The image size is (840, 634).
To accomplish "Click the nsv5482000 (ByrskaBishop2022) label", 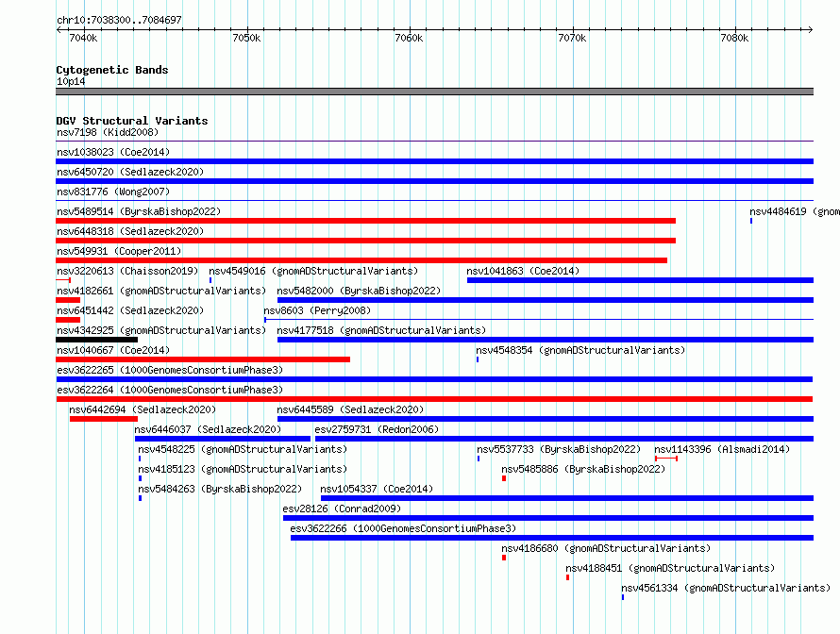I will pos(359,291).
